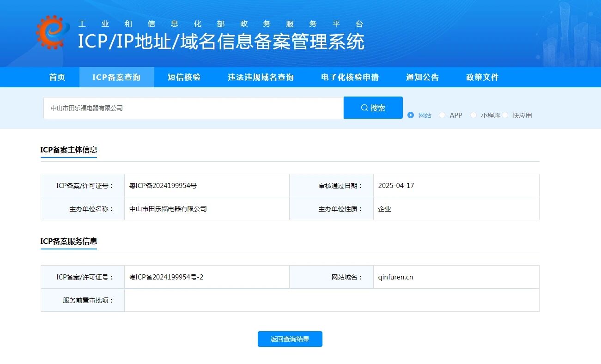Click the ICP备案服务信息 section heading
Viewport: 601px width, 364px height.
tap(69, 241)
